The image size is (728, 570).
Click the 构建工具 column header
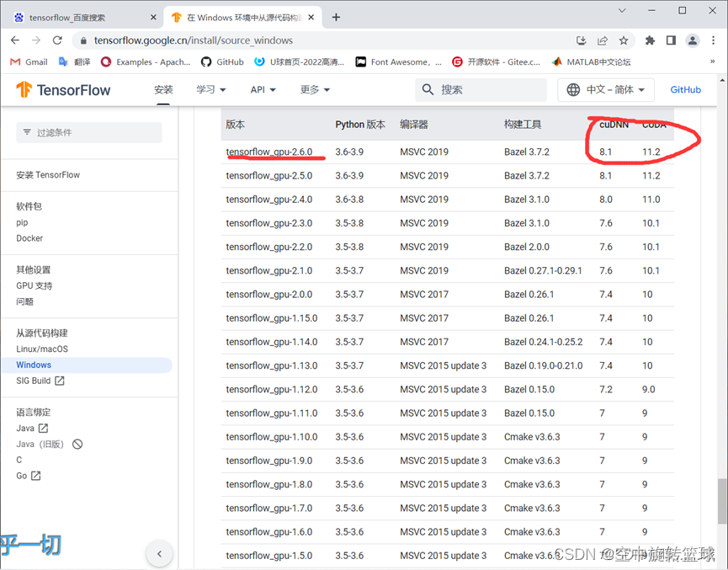[x=523, y=125]
